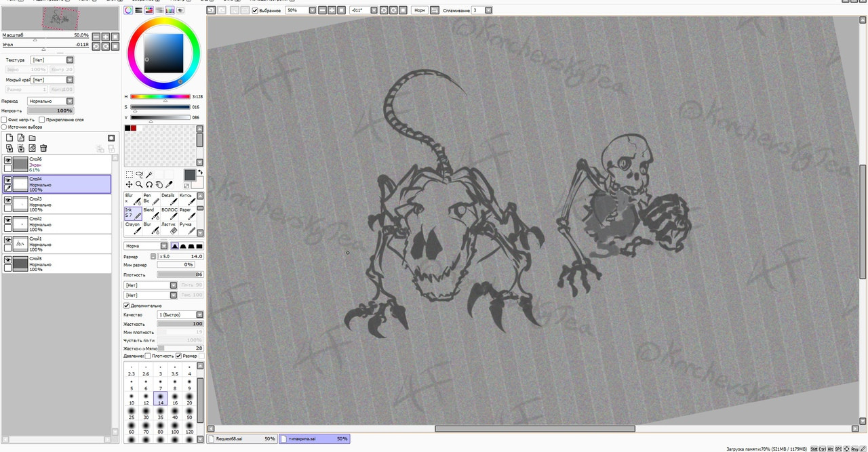Choose the Pen Bic brush preset
This screenshot has height=452, width=868.
[x=151, y=199]
